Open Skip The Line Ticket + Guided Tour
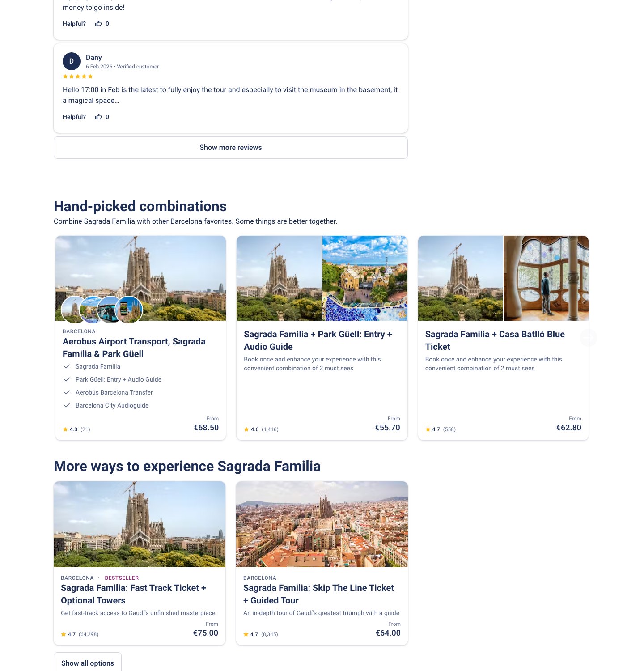 (318, 594)
